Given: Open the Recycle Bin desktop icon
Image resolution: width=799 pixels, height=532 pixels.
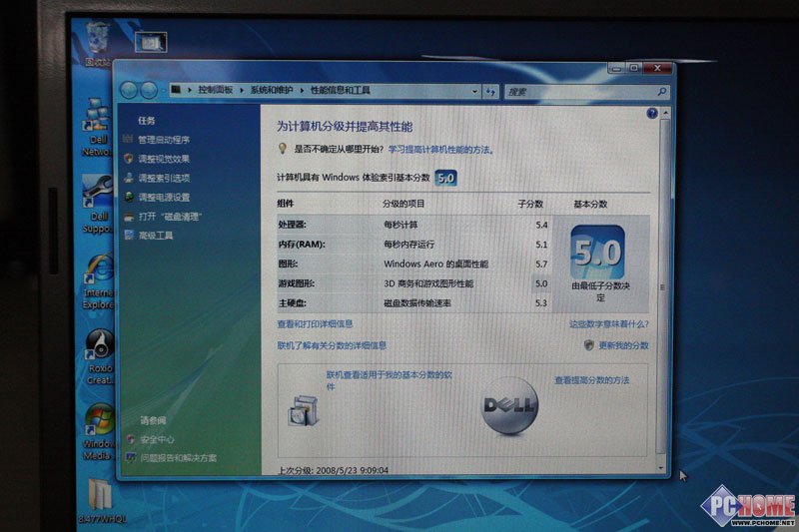Looking at the screenshot, I should click(98, 45).
